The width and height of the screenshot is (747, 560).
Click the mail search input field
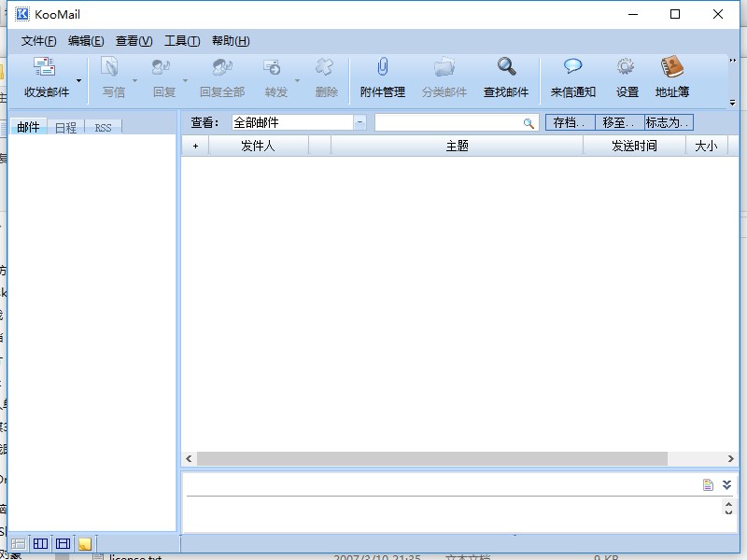click(x=449, y=123)
